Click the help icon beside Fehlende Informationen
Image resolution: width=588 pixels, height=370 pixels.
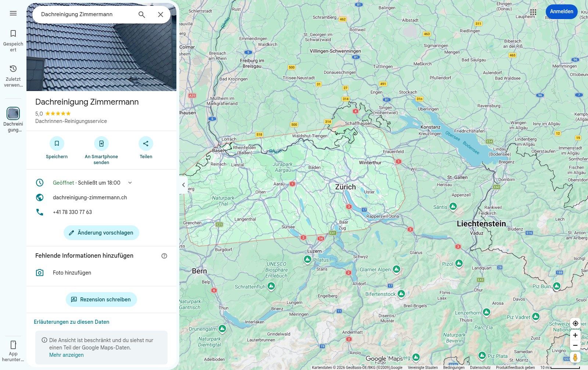[164, 256]
